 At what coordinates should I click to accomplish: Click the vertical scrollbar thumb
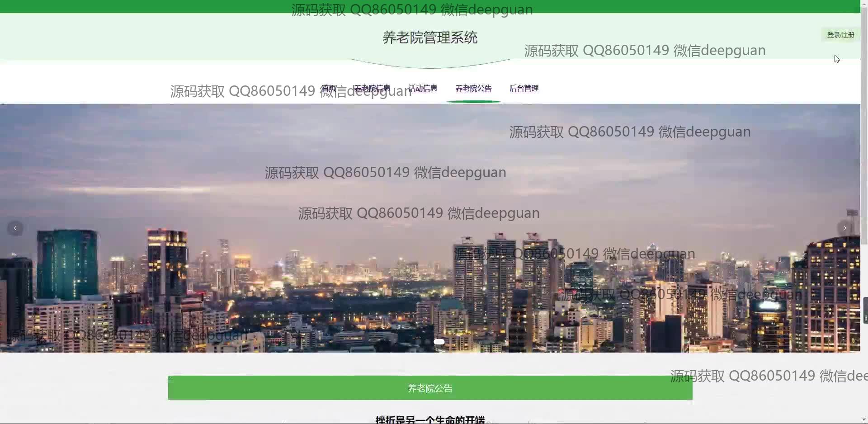click(864, 127)
